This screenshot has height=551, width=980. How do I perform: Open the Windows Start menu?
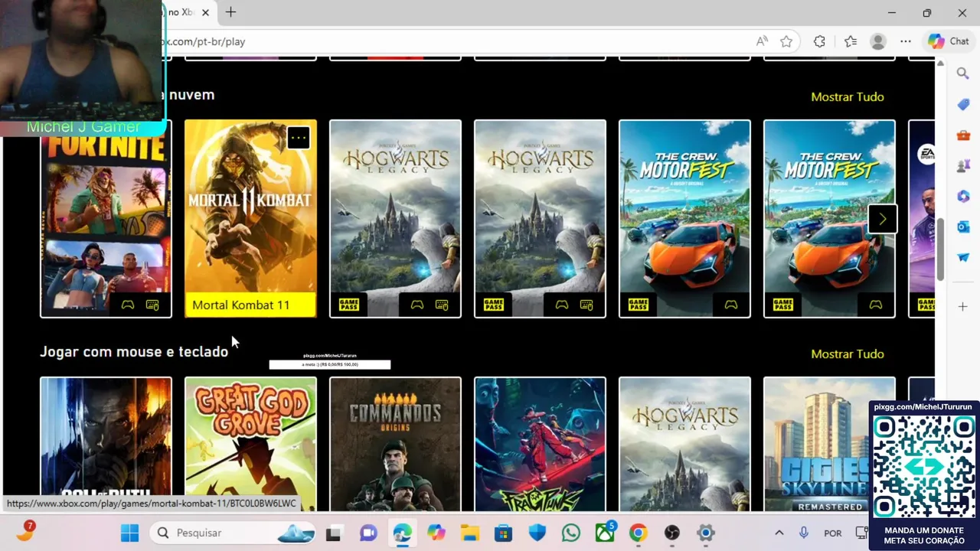point(129,533)
